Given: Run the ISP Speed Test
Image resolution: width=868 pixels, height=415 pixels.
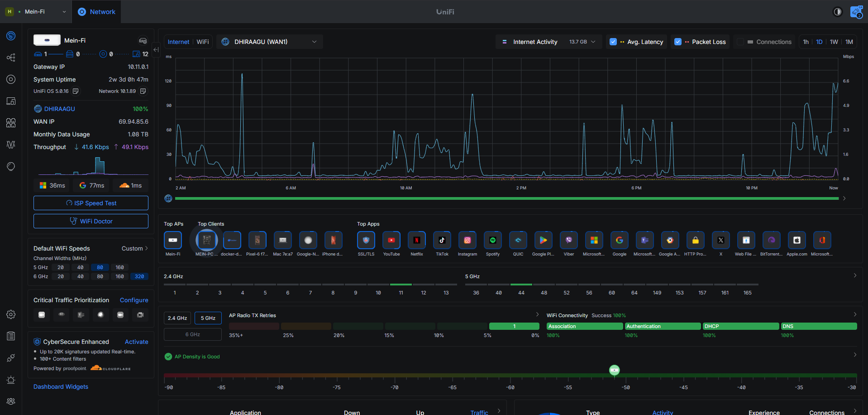Looking at the screenshot, I should coord(91,203).
